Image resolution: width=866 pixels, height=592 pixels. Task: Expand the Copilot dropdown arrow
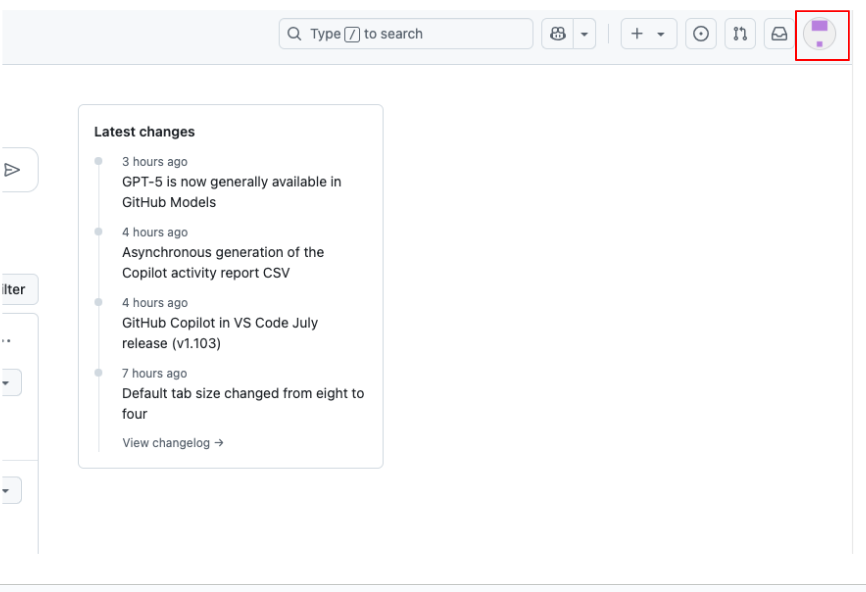coord(584,34)
